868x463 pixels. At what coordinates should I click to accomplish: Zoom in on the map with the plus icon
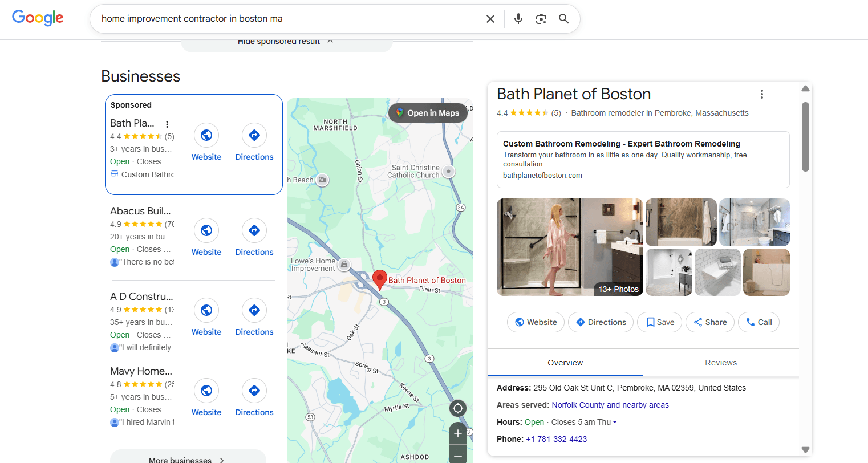(x=458, y=433)
